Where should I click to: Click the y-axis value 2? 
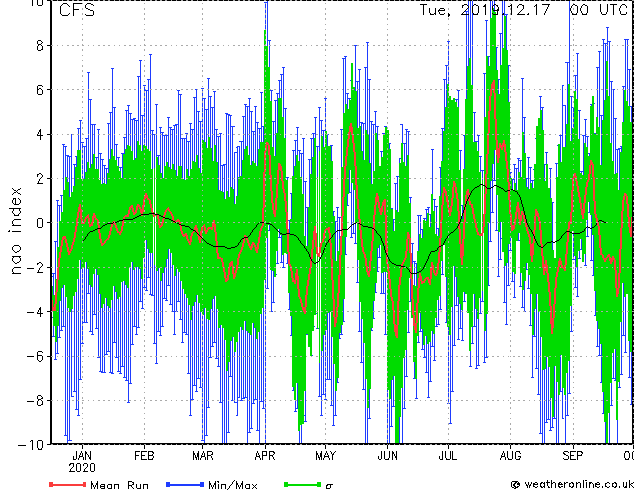coord(40,179)
